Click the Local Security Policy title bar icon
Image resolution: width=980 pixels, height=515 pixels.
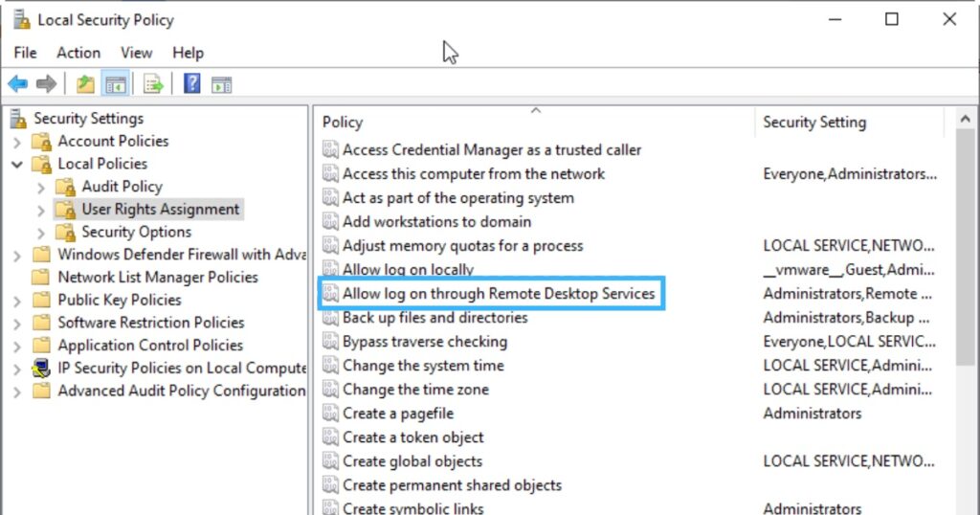point(21,19)
